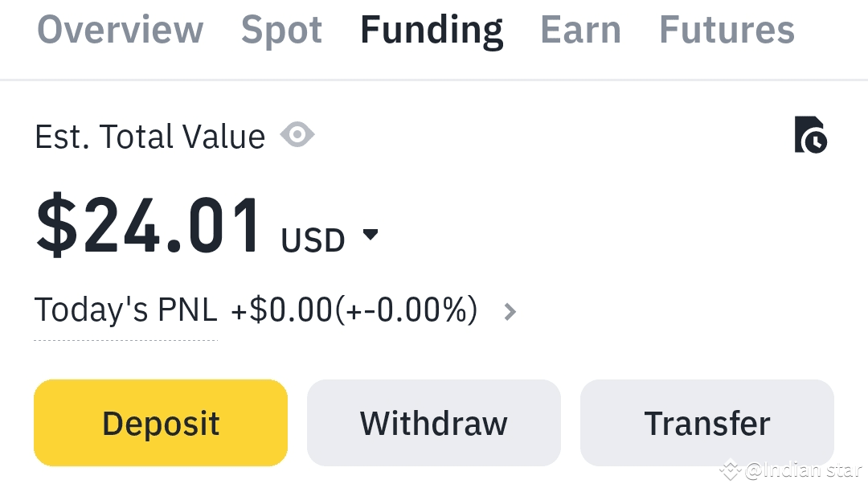Click the arrow beside Today's PNL percentage
The width and height of the screenshot is (868, 488).
click(510, 311)
